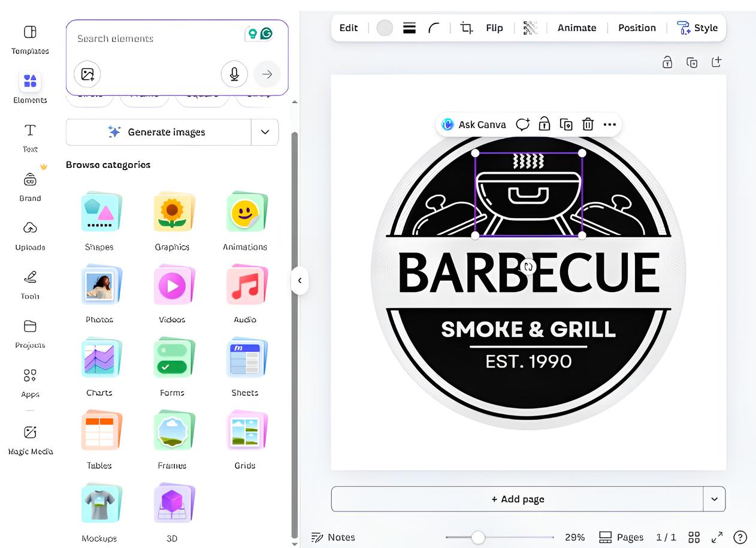Toggle lock on the selected element

[x=544, y=125]
